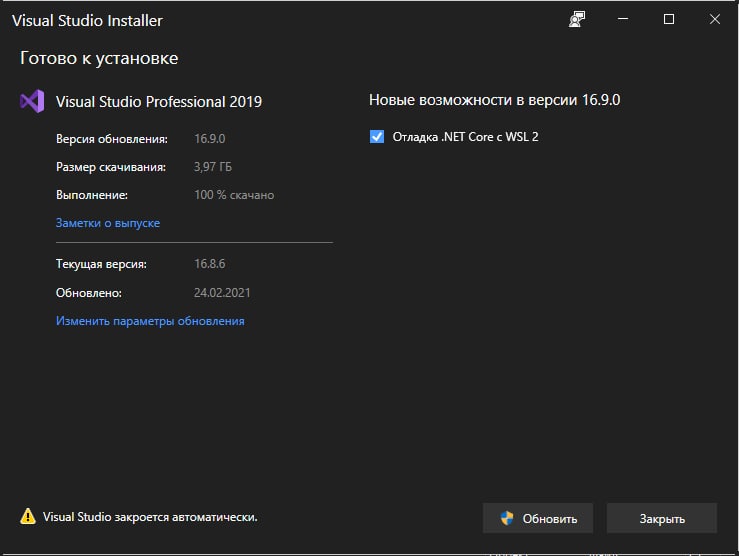The width and height of the screenshot is (739, 556).
Task: Close the installer with the X icon
Action: 714,19
